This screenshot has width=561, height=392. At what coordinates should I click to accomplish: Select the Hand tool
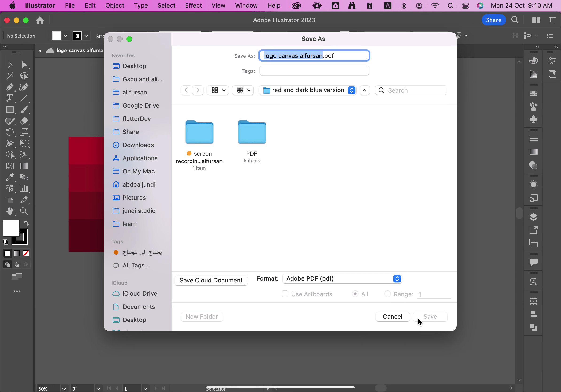(10, 211)
